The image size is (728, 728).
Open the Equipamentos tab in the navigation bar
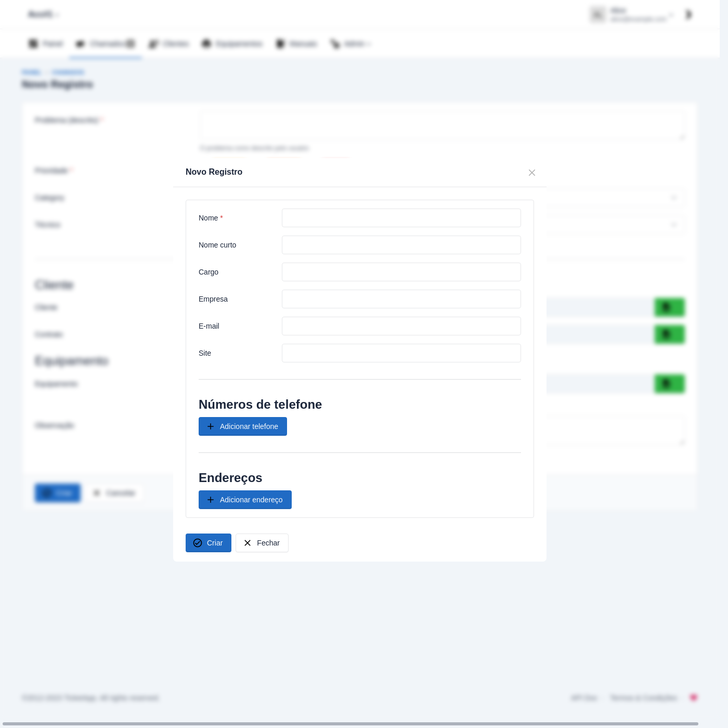[x=232, y=44]
